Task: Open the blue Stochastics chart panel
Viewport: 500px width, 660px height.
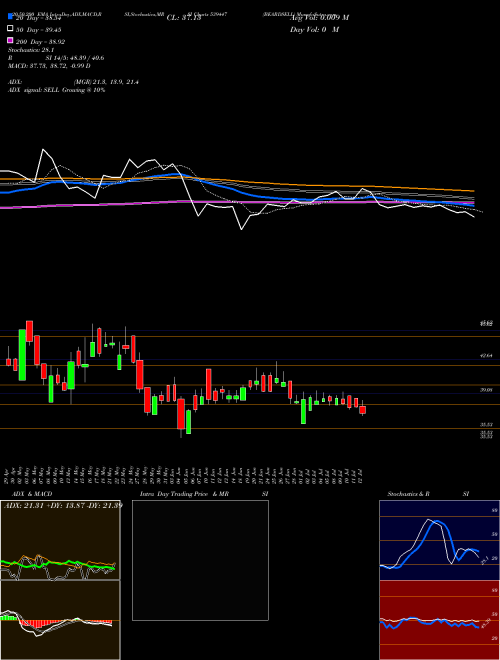Action: [x=439, y=540]
